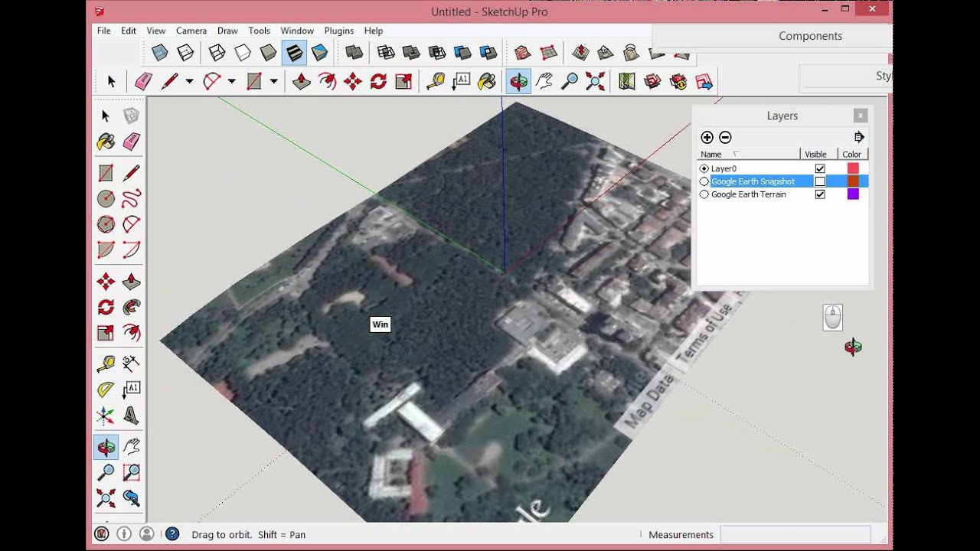Open the Layers panel details flyout arrow
This screenshot has width=980, height=551.
[859, 138]
